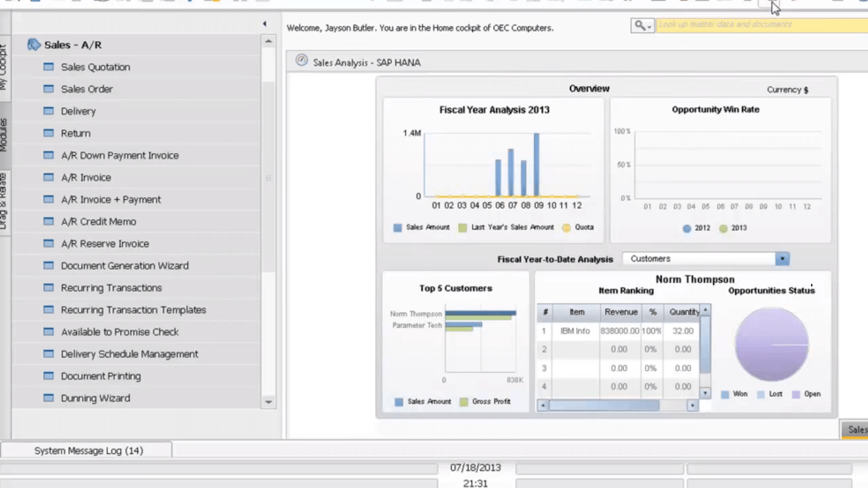The image size is (868, 488).
Task: Click the collapse sidebar arrow
Action: tap(264, 24)
